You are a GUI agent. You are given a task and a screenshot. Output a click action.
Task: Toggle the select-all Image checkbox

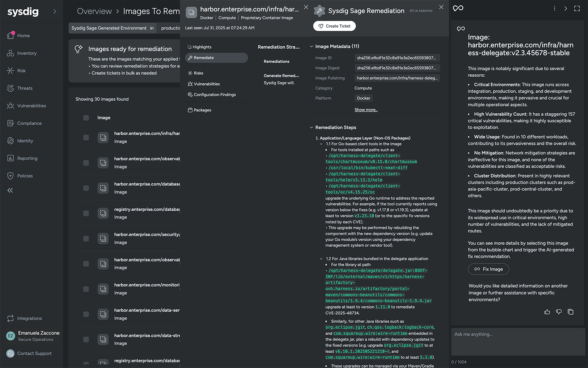[x=86, y=118]
